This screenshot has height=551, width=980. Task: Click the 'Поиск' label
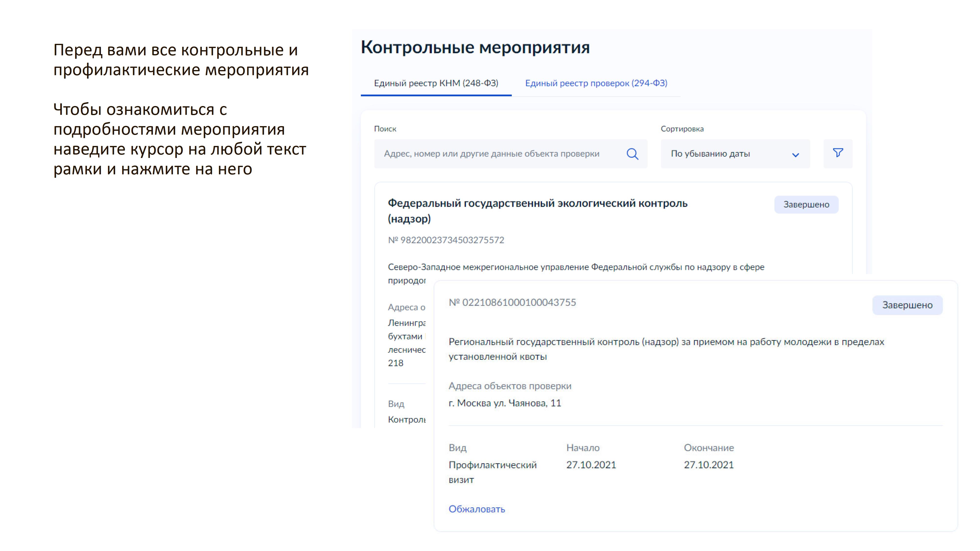click(385, 129)
